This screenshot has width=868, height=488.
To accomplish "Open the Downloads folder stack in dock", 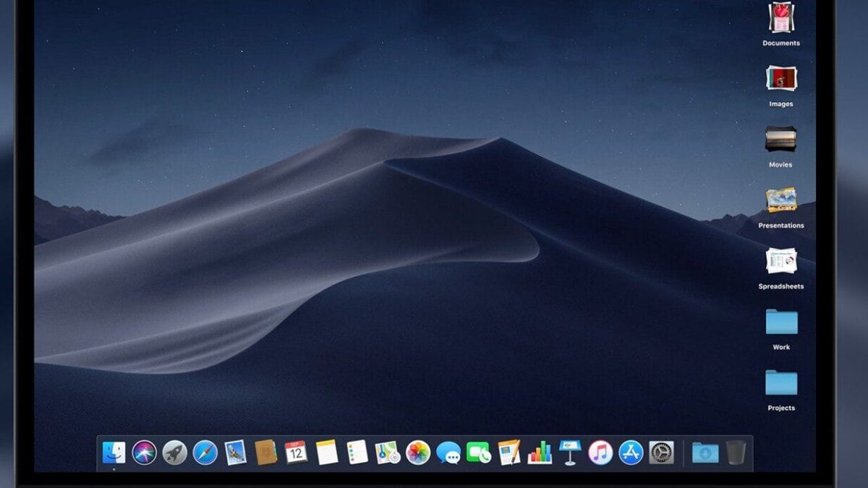I will (705, 453).
